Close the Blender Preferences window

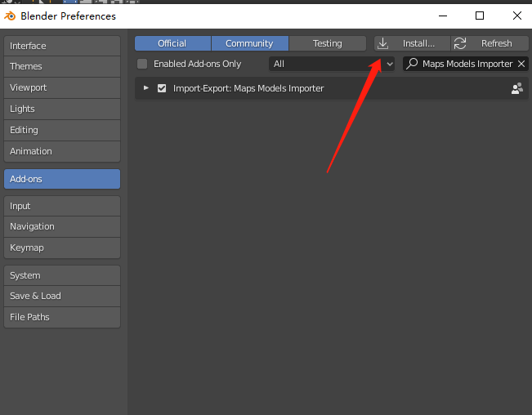[517, 16]
